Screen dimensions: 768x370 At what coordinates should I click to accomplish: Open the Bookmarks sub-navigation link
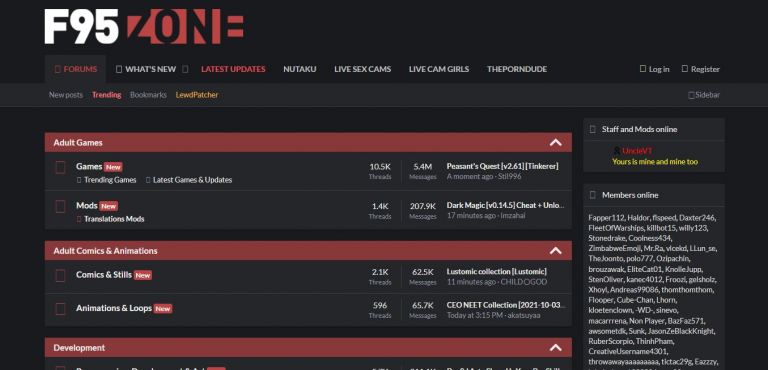148,95
